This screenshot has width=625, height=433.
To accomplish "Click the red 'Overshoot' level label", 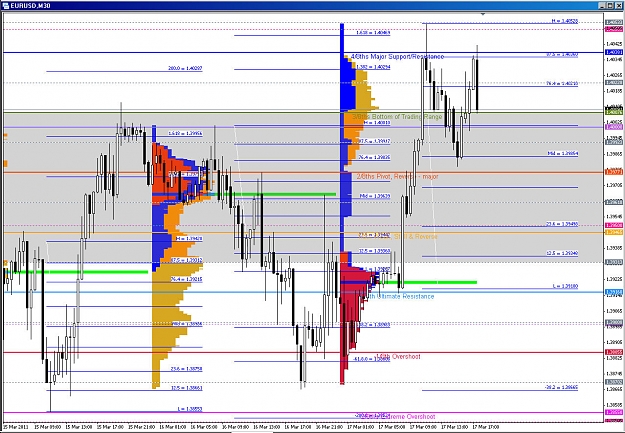I will [398, 356].
